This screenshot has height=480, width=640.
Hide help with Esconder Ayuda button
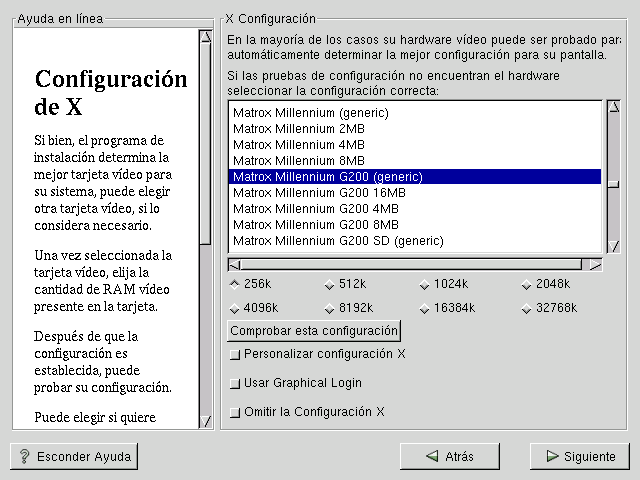click(74, 456)
